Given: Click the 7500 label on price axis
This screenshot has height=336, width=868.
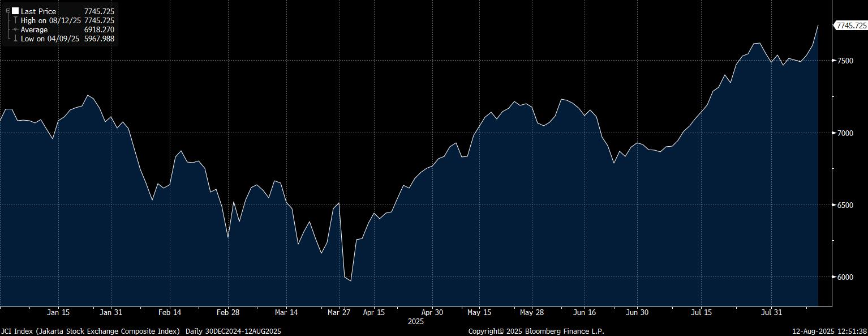Looking at the screenshot, I should click(845, 61).
